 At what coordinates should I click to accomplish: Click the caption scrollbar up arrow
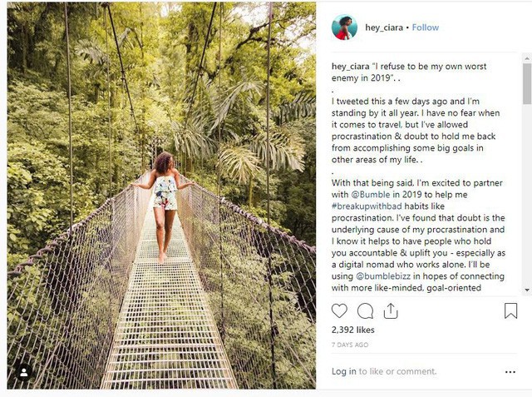pos(527,58)
